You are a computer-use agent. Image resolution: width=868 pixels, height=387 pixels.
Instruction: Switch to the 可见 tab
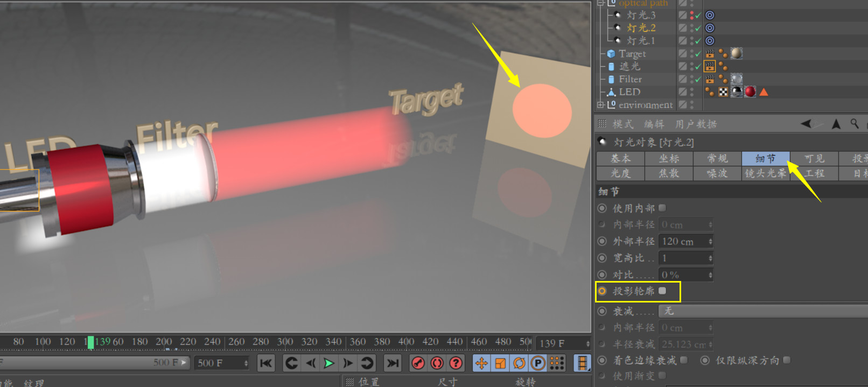click(x=814, y=158)
